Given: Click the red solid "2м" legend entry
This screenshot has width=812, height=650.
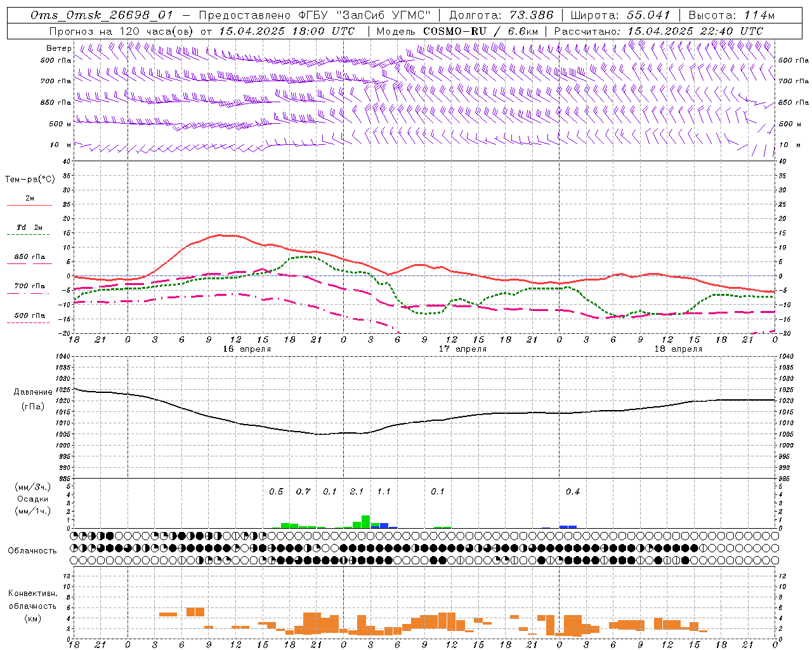Looking at the screenshot, I should point(30,201).
